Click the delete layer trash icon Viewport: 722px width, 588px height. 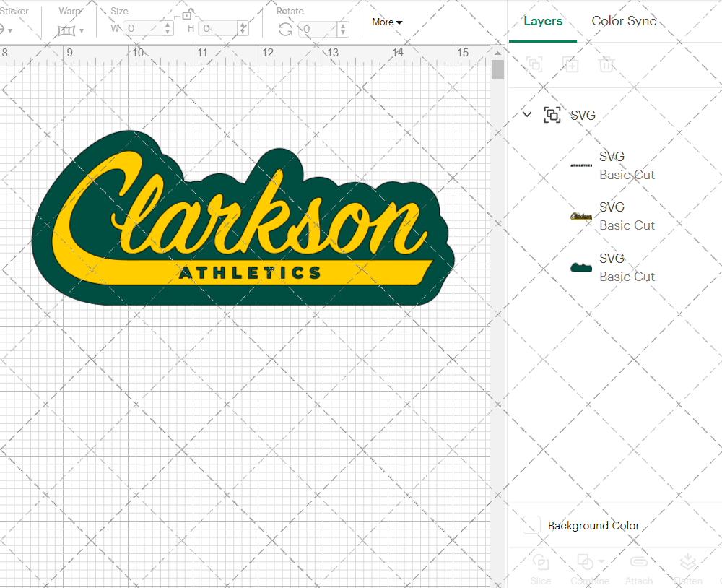pos(606,64)
